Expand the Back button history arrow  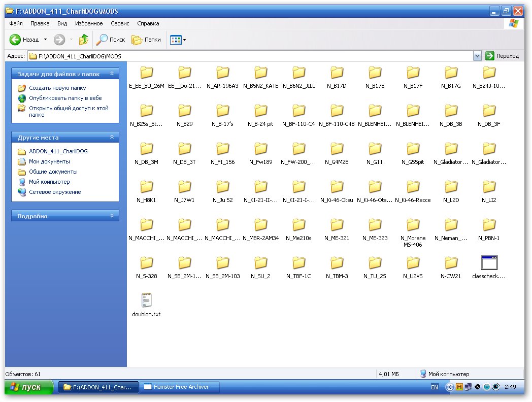45,40
